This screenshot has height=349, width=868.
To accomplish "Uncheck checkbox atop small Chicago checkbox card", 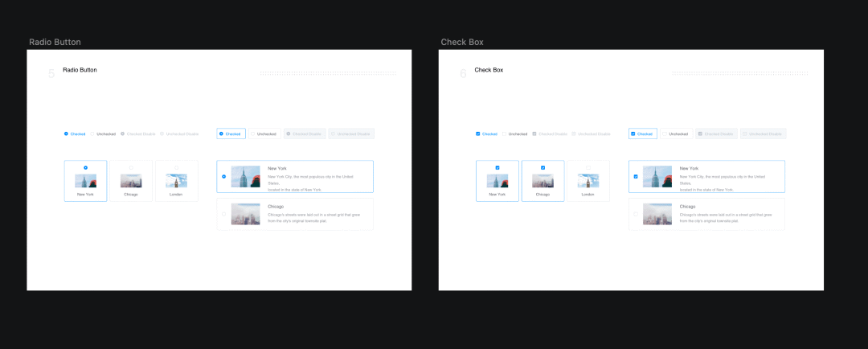I will pyautogui.click(x=542, y=167).
